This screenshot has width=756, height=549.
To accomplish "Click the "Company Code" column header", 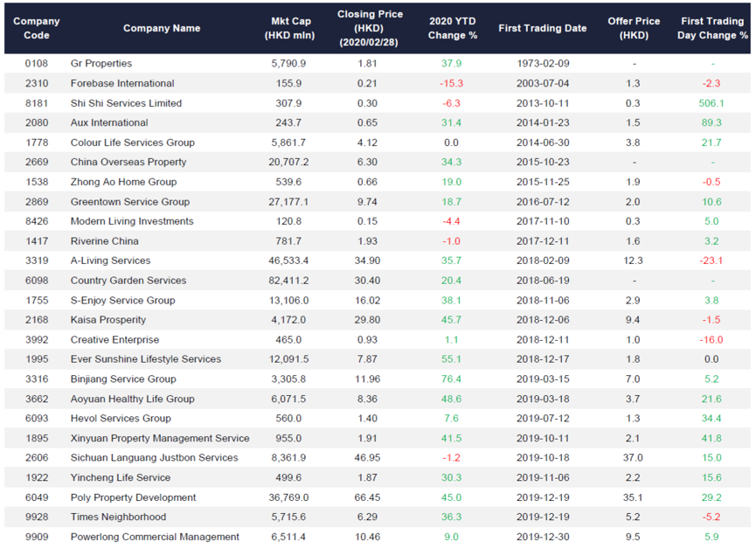I will pyautogui.click(x=37, y=28).
